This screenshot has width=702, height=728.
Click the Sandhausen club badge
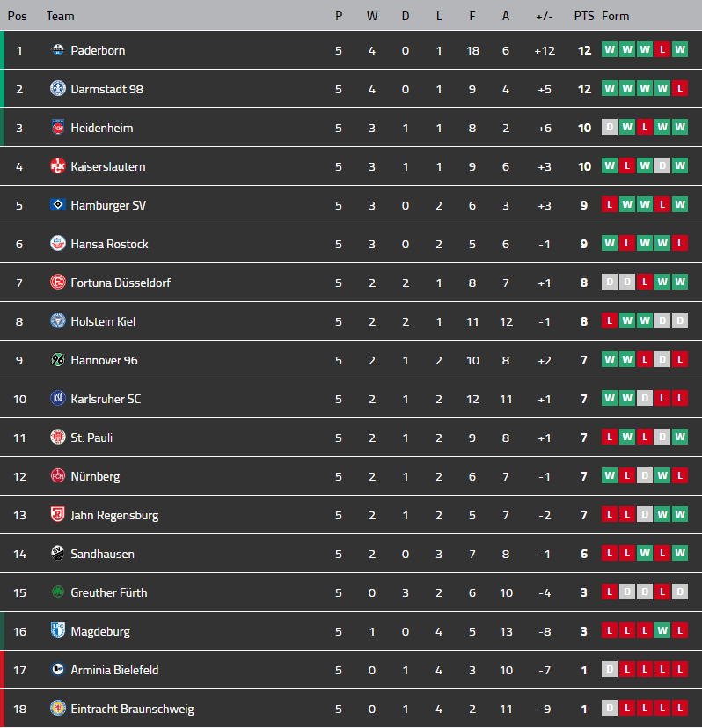pos(57,554)
